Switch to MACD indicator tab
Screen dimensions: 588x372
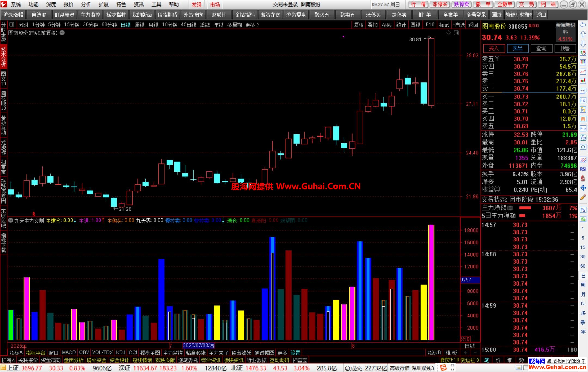[x=69, y=352]
